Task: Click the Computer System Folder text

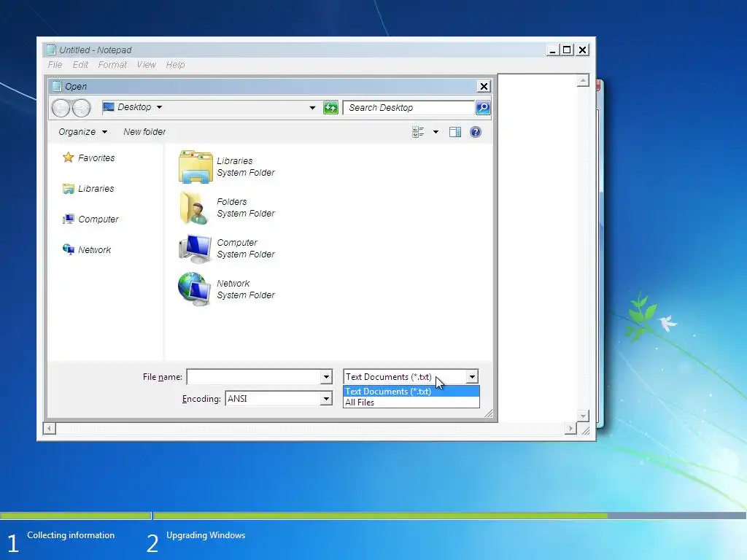Action: point(245,249)
